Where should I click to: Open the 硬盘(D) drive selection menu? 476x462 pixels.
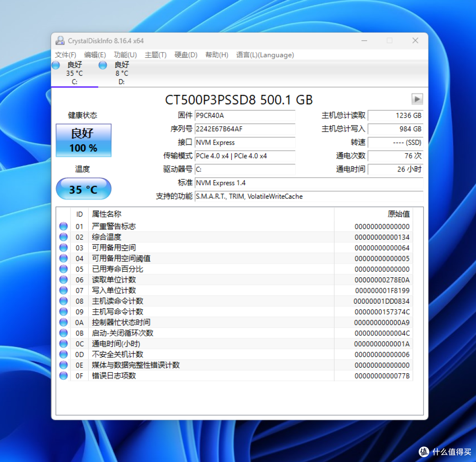pyautogui.click(x=186, y=55)
